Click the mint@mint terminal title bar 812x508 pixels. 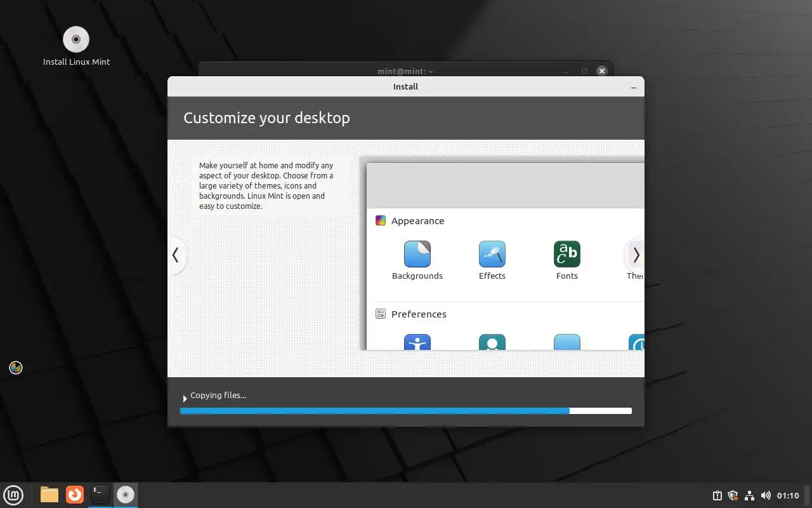pyautogui.click(x=406, y=70)
